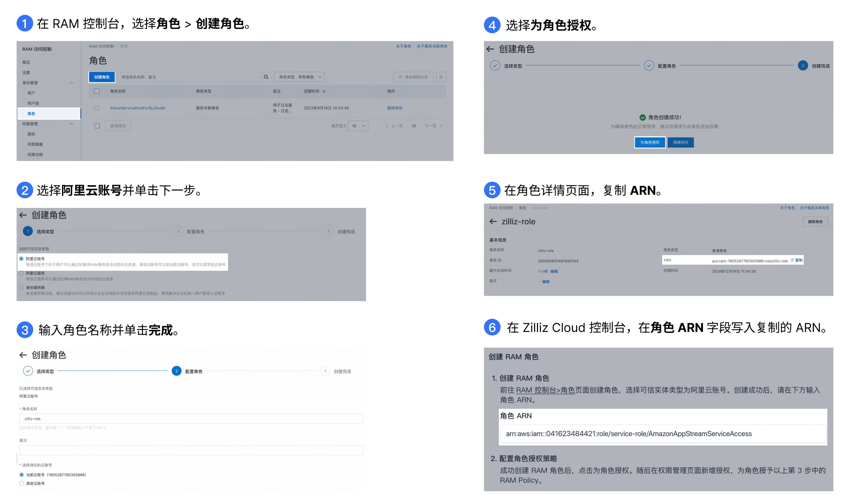This screenshot has height=504, width=850.
Task: Click back arrow beside zilliz-role title
Action: 493,222
